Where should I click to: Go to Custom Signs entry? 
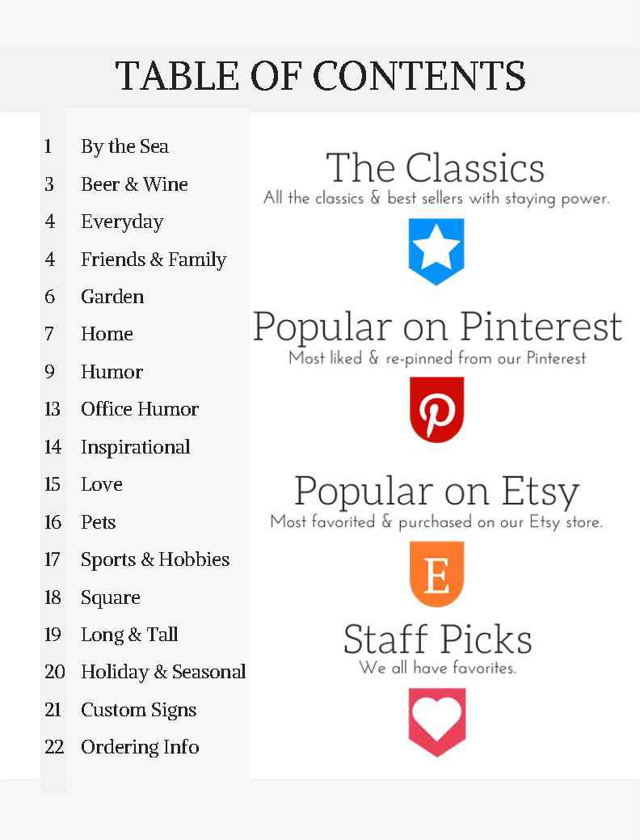tap(139, 710)
